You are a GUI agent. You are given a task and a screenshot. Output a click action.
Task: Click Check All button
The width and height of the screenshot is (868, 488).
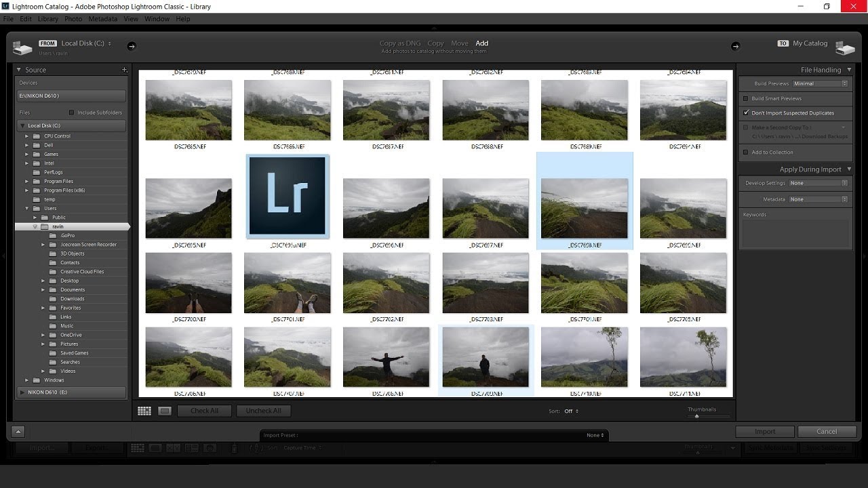tap(204, 411)
